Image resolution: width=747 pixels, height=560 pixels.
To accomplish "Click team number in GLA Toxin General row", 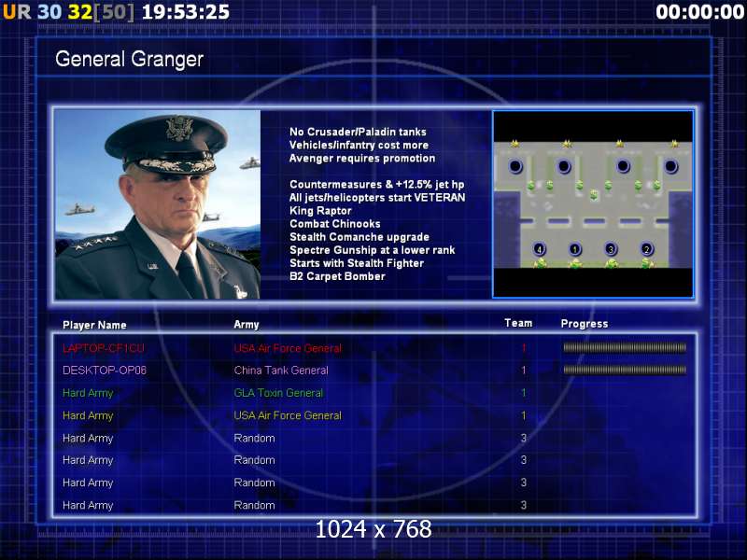I will 524,393.
